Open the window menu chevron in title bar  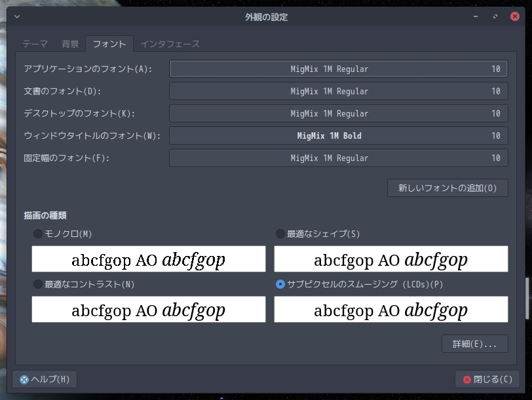(16, 17)
